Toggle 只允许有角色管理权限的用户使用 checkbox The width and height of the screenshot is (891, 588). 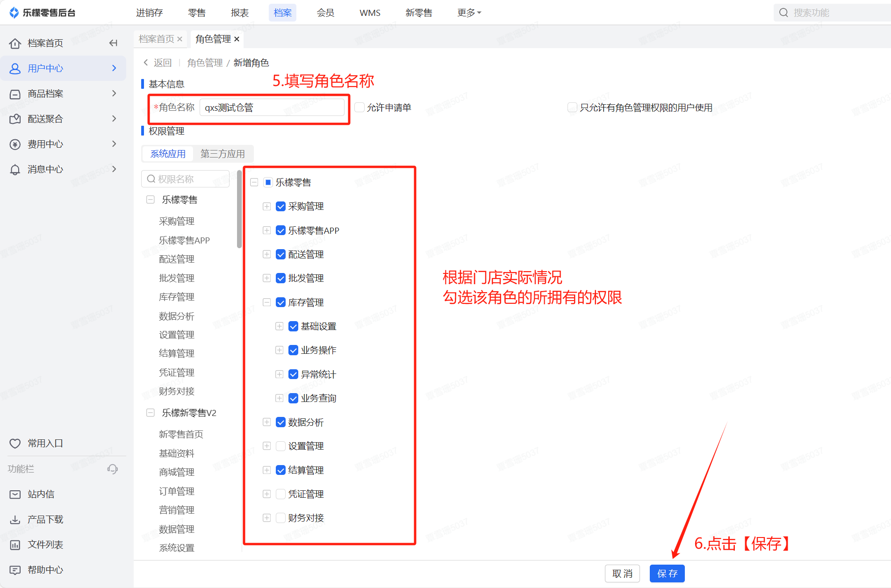[572, 108]
